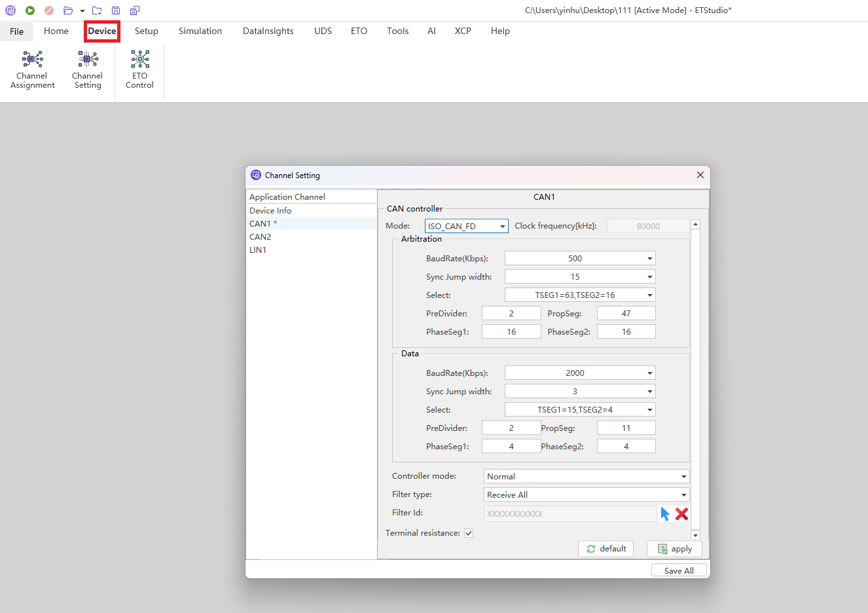Image resolution: width=868 pixels, height=613 pixels.
Task: Open the UDS ribbon tab
Action: 323,31
